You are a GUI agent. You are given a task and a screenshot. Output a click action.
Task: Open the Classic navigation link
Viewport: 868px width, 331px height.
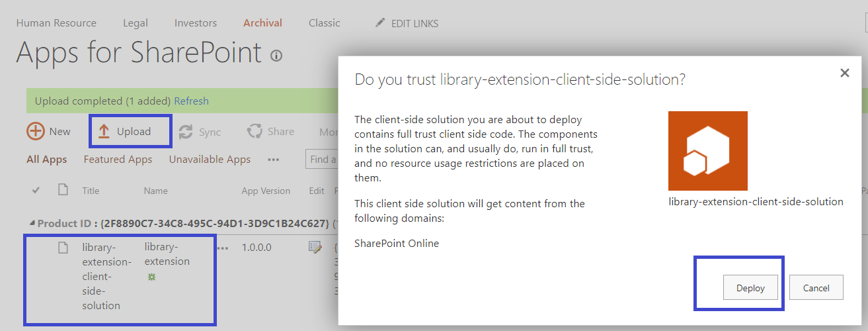pos(325,23)
